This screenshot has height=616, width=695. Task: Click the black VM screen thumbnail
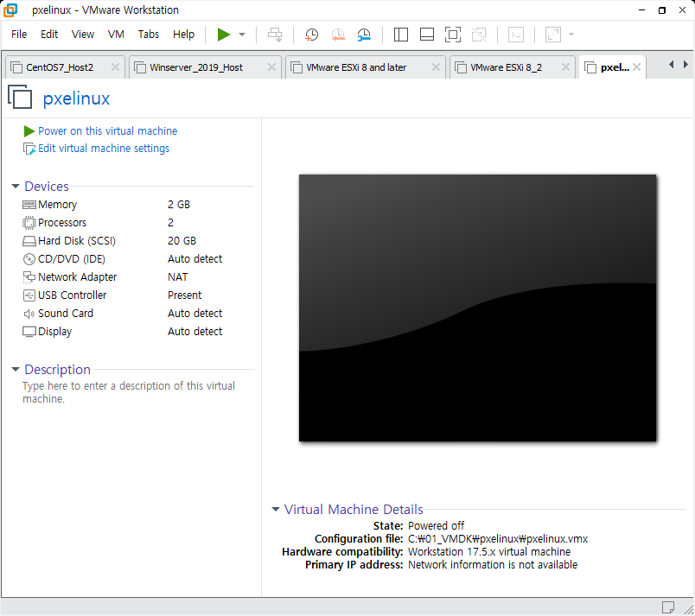[477, 308]
